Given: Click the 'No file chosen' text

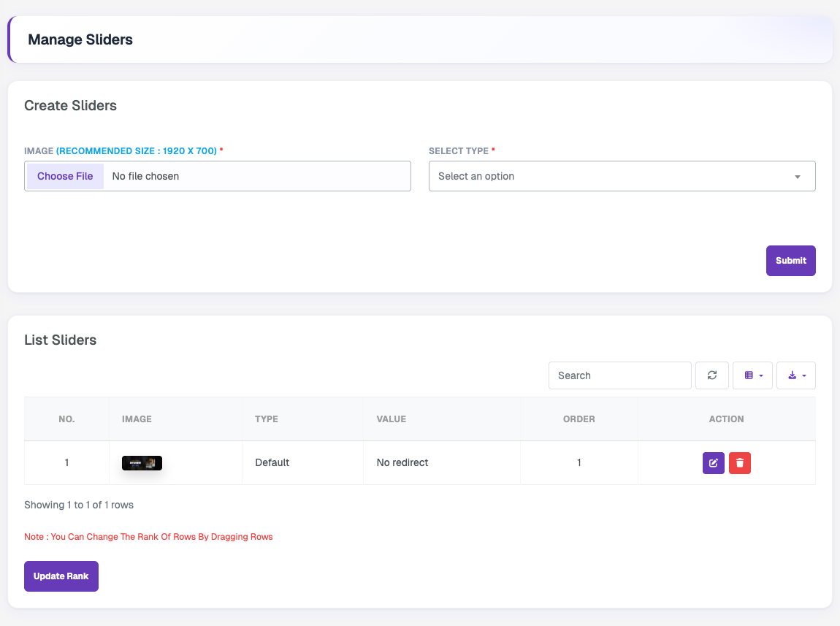Looking at the screenshot, I should point(145,176).
